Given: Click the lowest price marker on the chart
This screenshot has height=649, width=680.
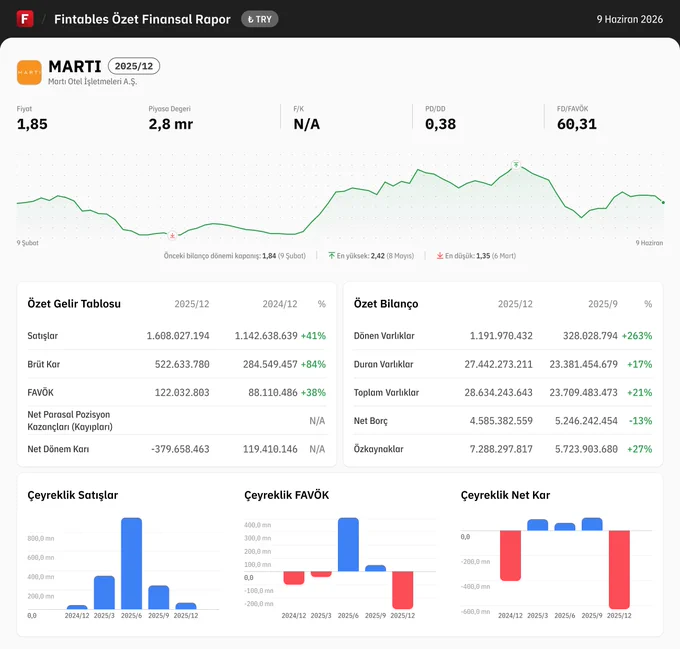Looking at the screenshot, I should [172, 236].
